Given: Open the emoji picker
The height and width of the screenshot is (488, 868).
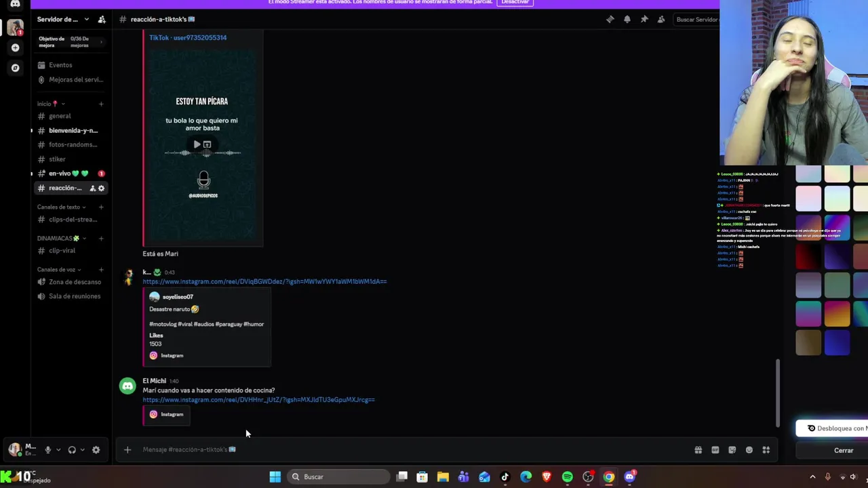Looking at the screenshot, I should click(x=749, y=450).
